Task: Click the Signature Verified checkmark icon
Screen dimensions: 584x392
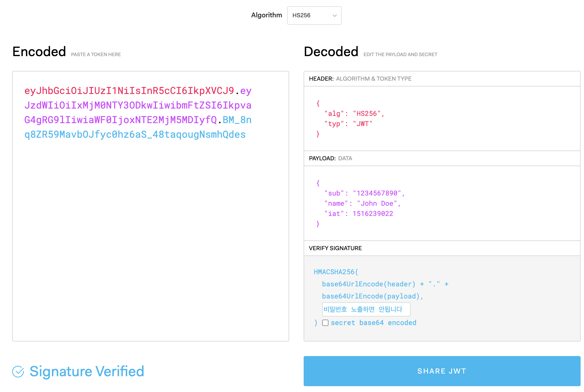Action: coord(18,372)
